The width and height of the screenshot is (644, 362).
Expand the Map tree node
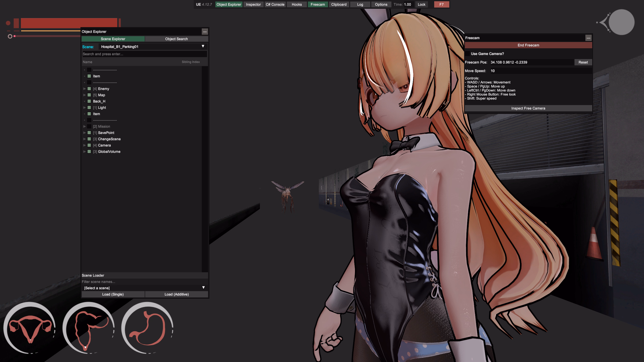tap(85, 95)
